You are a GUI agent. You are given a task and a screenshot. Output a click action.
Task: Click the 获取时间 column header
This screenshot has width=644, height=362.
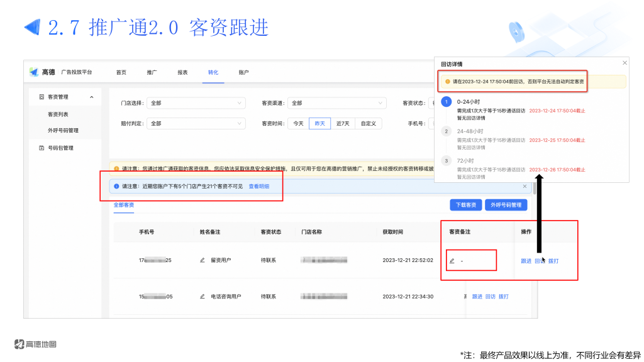[x=392, y=232]
